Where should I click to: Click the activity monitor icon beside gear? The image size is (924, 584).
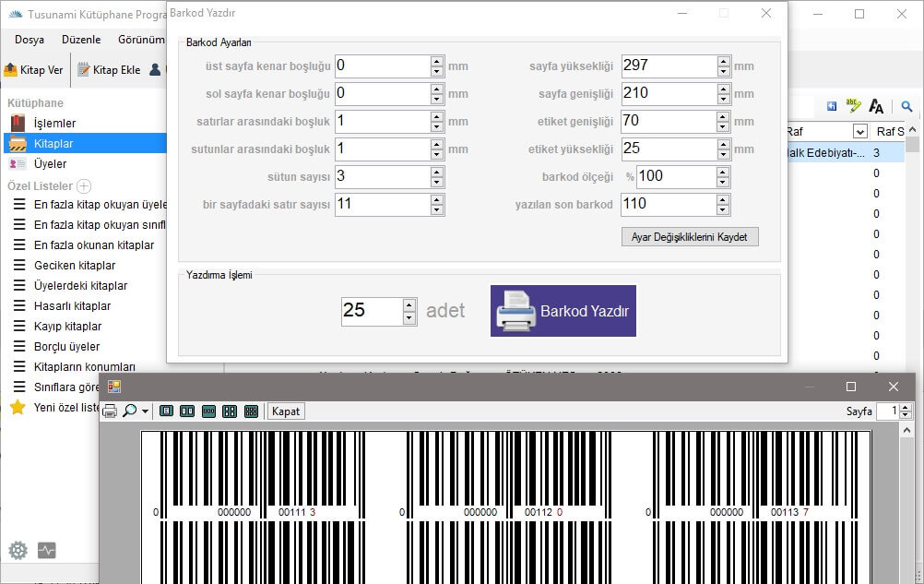click(x=46, y=551)
